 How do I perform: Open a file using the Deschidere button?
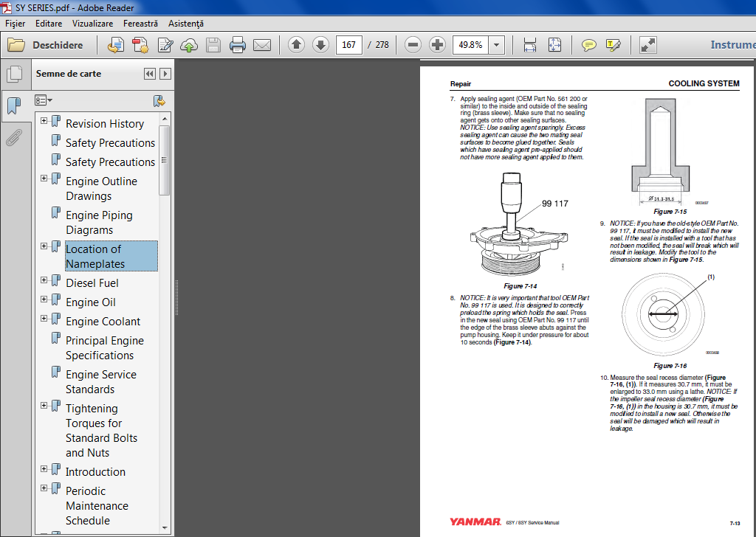(x=45, y=45)
